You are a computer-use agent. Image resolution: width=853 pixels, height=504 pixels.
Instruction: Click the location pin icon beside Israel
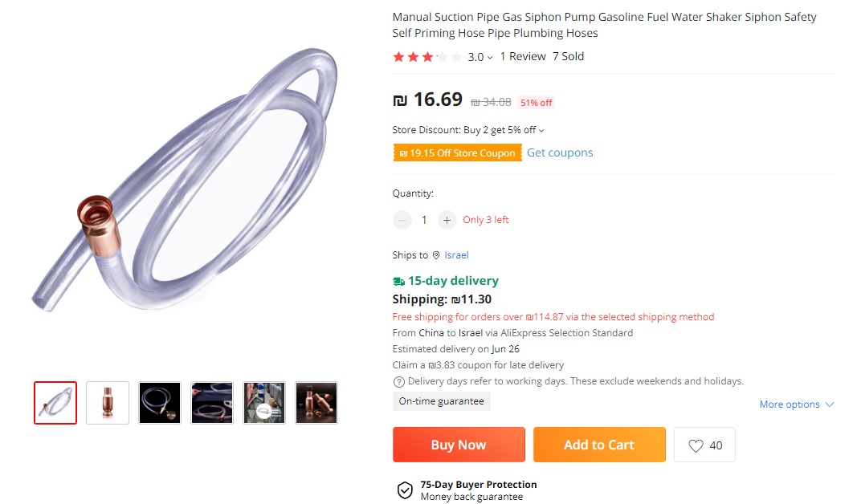click(x=436, y=255)
